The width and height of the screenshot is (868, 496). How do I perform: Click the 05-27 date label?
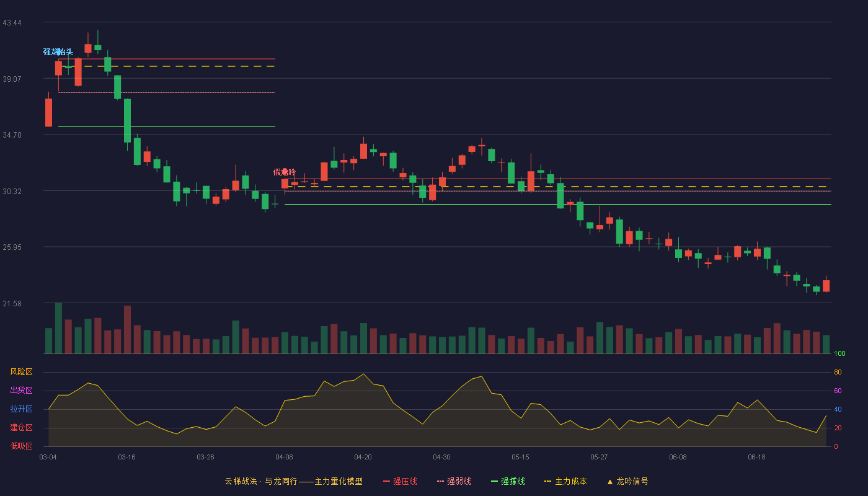click(599, 457)
